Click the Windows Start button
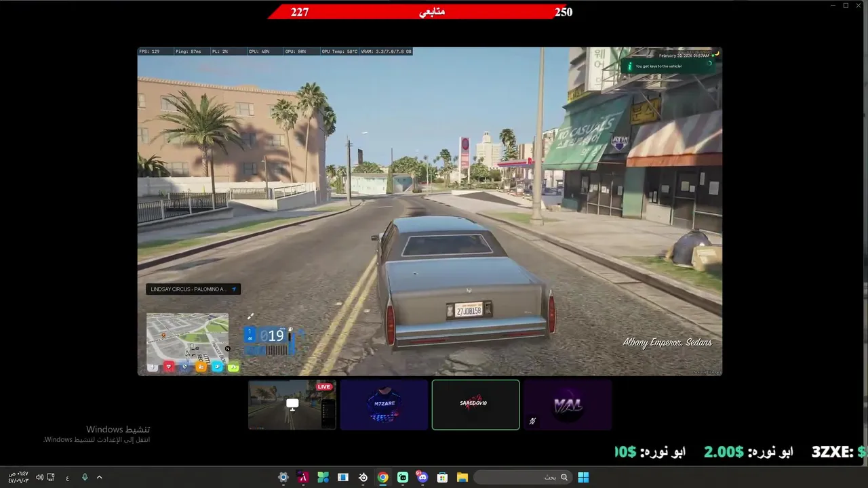This screenshot has width=868, height=488. (x=583, y=477)
